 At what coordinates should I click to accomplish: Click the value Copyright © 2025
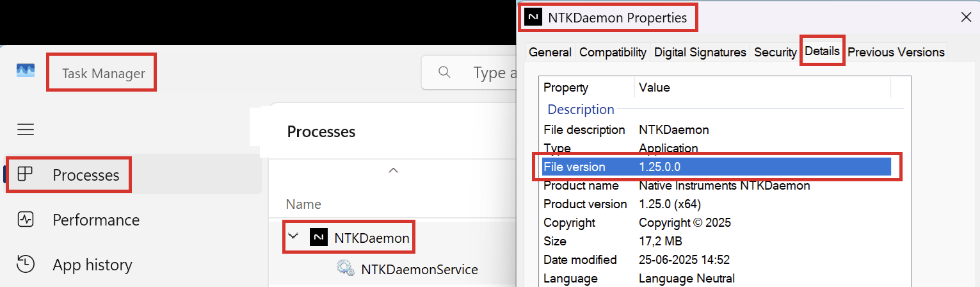685,222
